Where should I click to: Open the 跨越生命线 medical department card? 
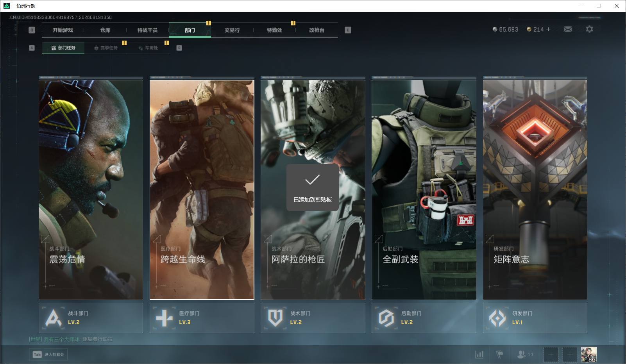pos(202,190)
